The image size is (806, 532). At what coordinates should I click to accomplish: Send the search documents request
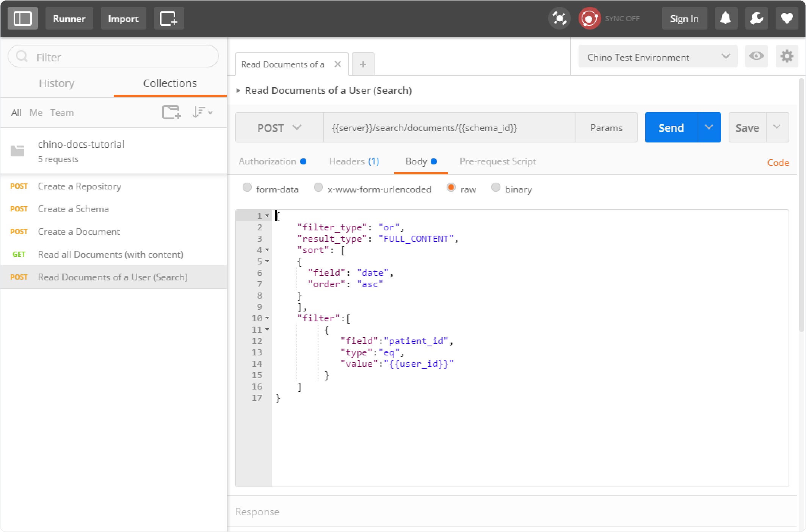[x=671, y=127]
